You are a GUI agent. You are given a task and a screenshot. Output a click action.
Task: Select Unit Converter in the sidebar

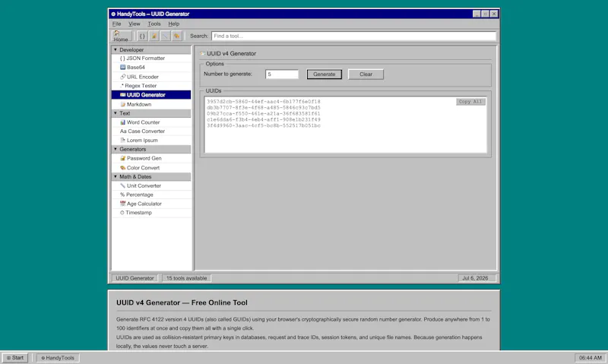tap(151, 185)
